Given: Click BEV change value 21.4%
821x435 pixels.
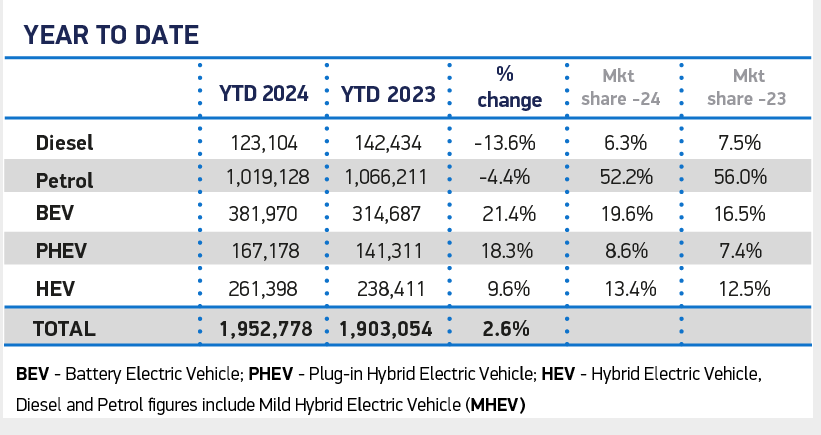Looking at the screenshot, I should coord(508,214).
